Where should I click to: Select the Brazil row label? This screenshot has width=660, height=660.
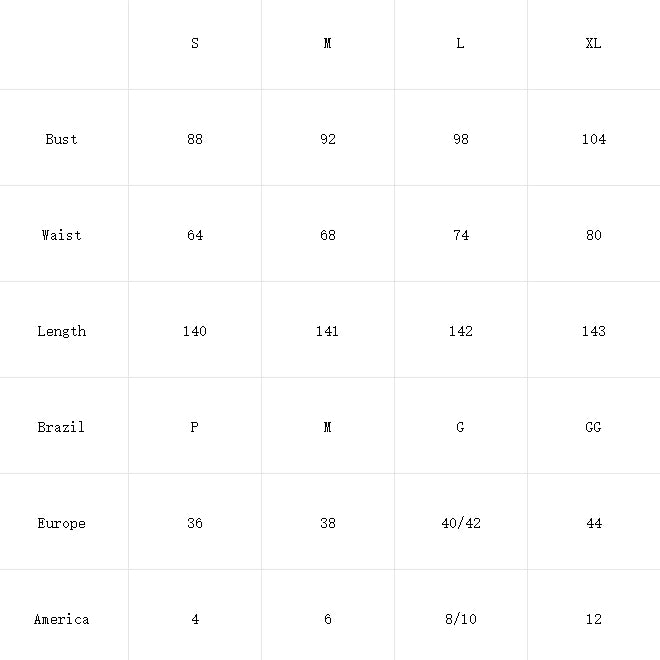pos(61,427)
